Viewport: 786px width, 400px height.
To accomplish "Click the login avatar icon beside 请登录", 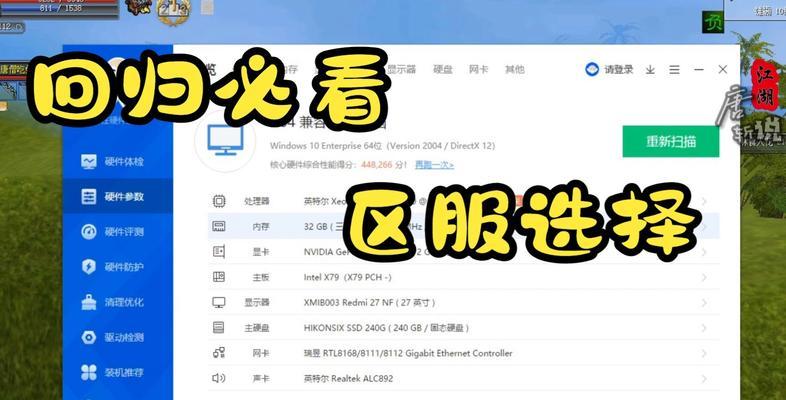I will click(x=592, y=70).
